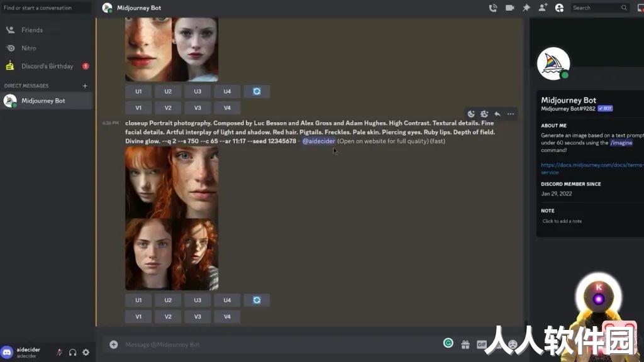The width and height of the screenshot is (644, 362).
Task: Add reaction to the message
Action: pyautogui.click(x=471, y=114)
